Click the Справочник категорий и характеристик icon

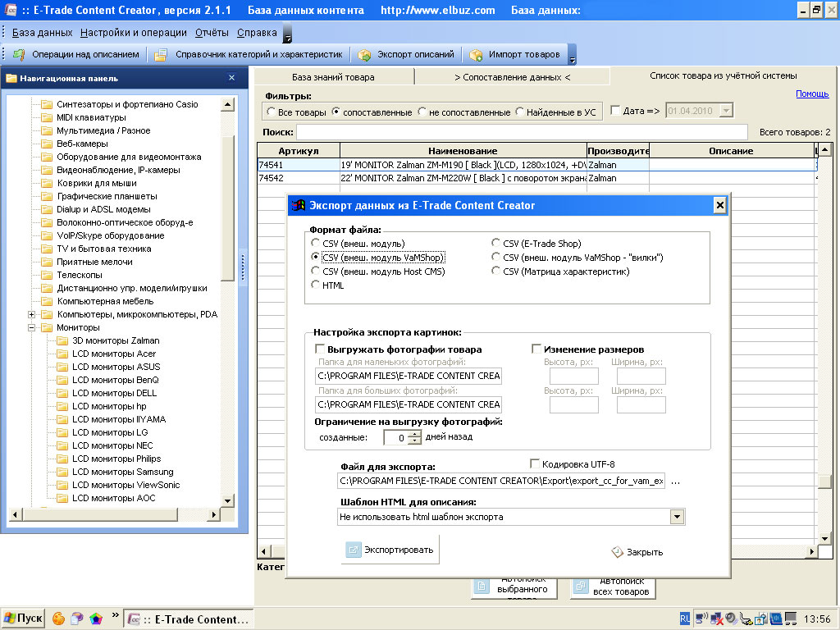[161, 55]
